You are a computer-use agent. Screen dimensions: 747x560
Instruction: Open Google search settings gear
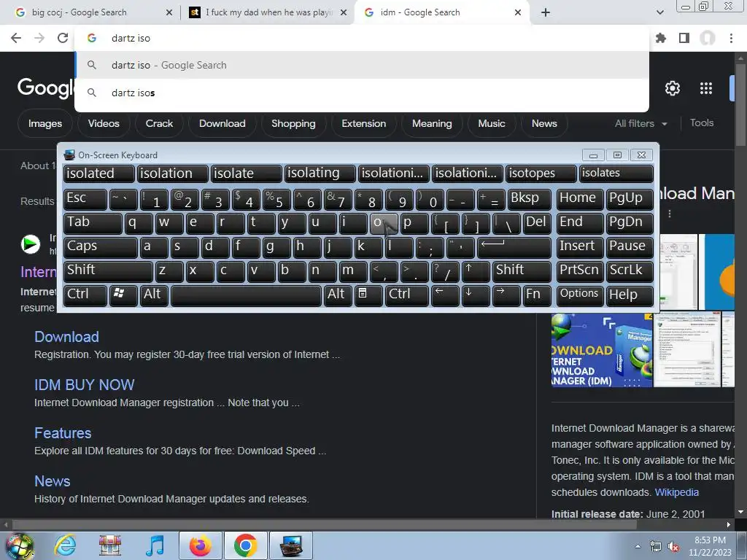click(672, 88)
